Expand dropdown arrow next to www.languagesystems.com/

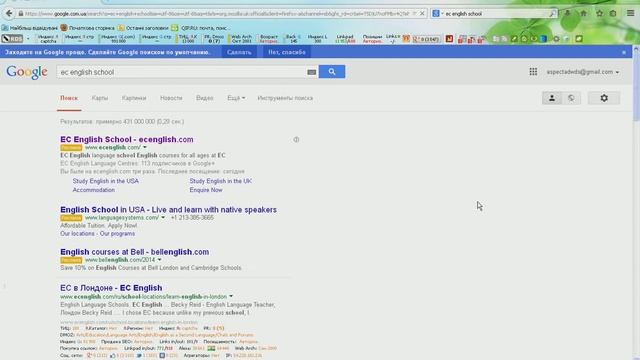tap(163, 218)
